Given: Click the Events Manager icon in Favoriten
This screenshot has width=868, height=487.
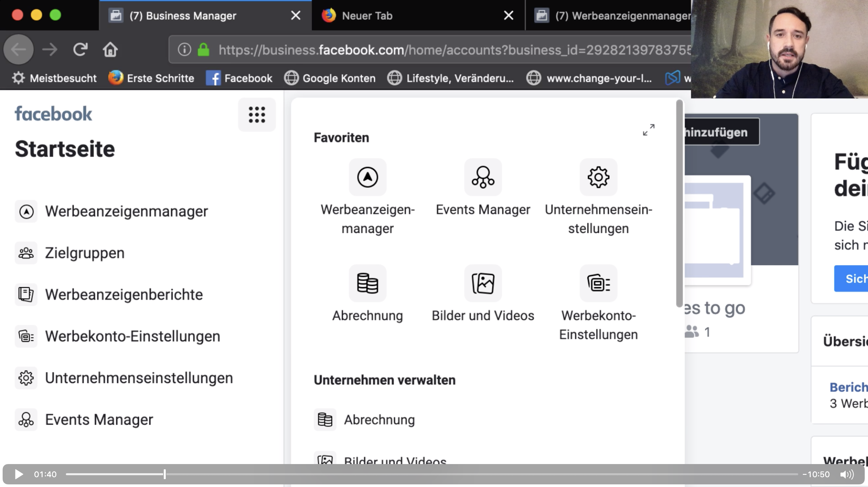Looking at the screenshot, I should 483,177.
